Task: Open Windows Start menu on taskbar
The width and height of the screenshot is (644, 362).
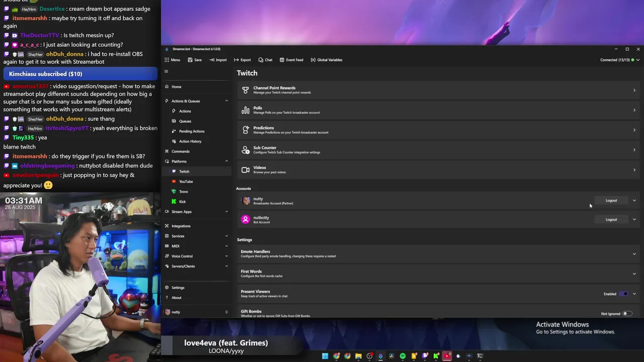Action: 325,356
